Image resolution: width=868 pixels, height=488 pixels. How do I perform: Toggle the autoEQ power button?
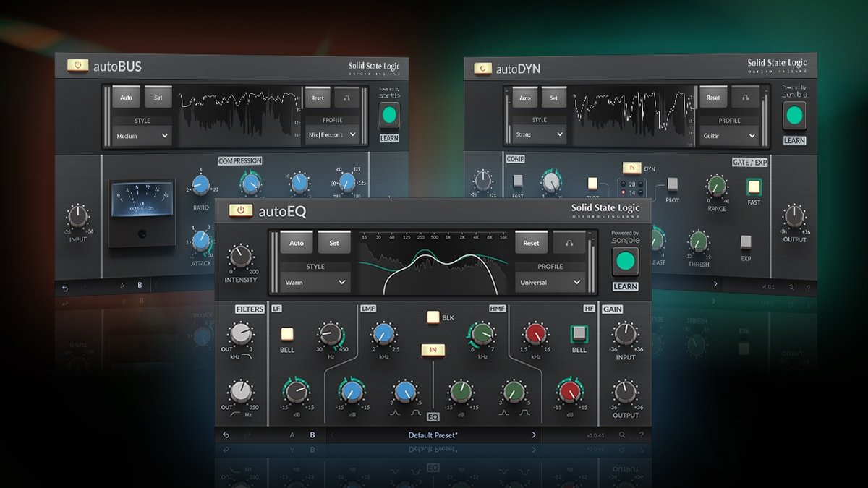(x=239, y=210)
